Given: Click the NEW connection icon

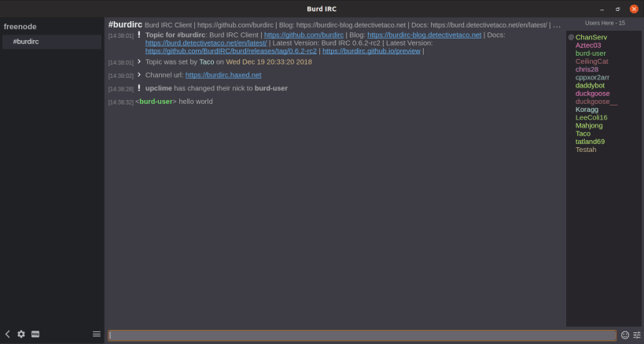Looking at the screenshot, I should (x=35, y=334).
